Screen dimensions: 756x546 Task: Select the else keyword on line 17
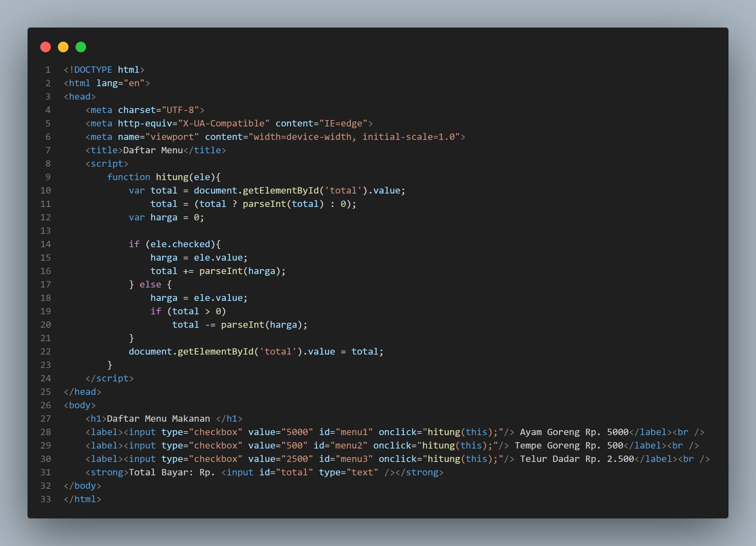point(150,284)
